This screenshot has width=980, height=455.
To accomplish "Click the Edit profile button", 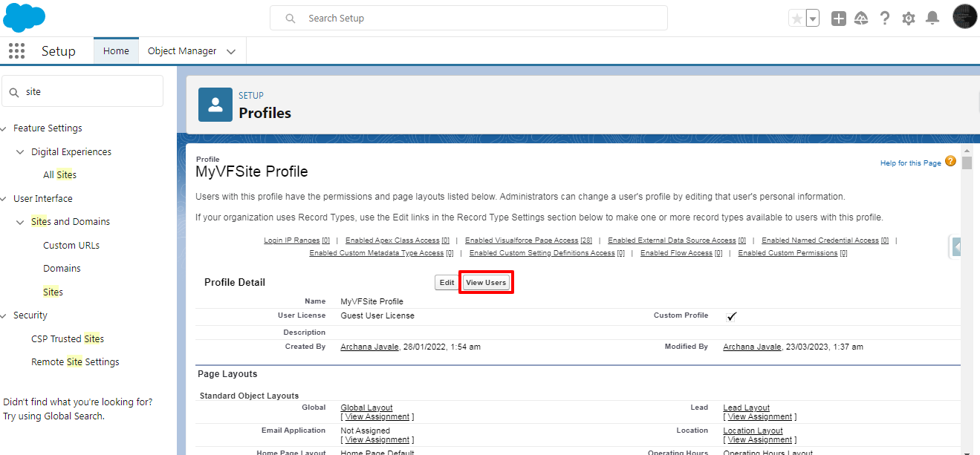I will pyautogui.click(x=447, y=283).
